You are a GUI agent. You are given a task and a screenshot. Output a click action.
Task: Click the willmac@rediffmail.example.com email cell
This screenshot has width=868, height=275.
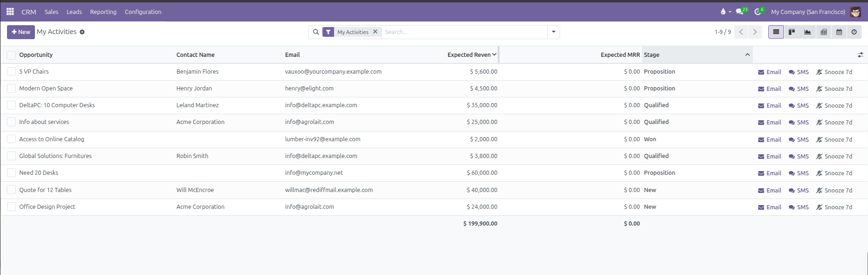329,190
